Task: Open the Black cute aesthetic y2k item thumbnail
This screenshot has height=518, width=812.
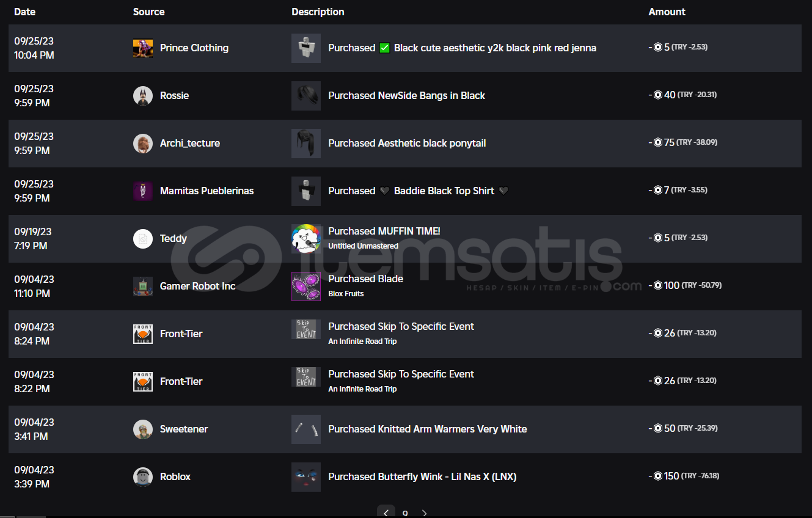Action: tap(306, 48)
